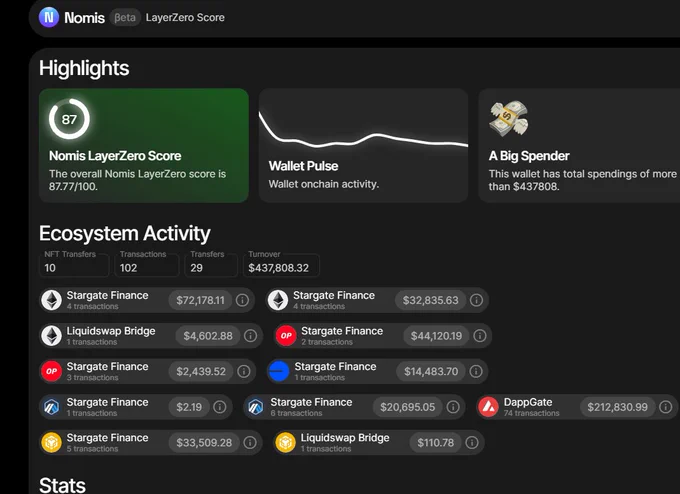Click the $14,483.70 amount
This screenshot has width=680, height=494.
click(x=431, y=371)
